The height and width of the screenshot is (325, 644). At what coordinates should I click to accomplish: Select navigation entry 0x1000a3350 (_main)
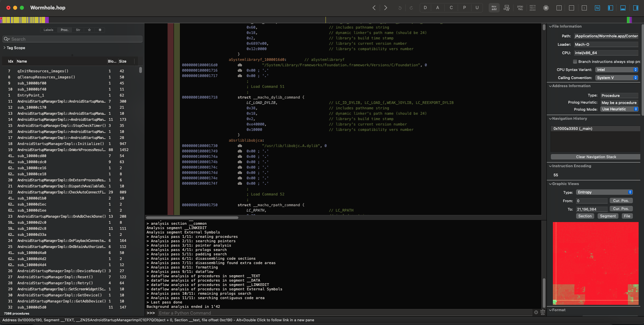596,129
